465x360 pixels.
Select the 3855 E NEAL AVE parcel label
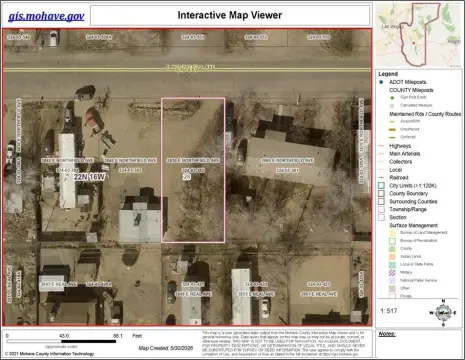pos(256,294)
